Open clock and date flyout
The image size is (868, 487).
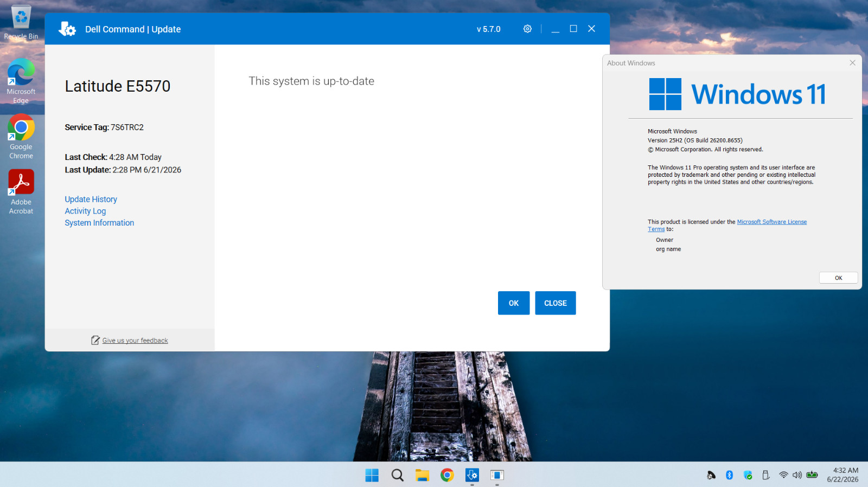tap(843, 475)
